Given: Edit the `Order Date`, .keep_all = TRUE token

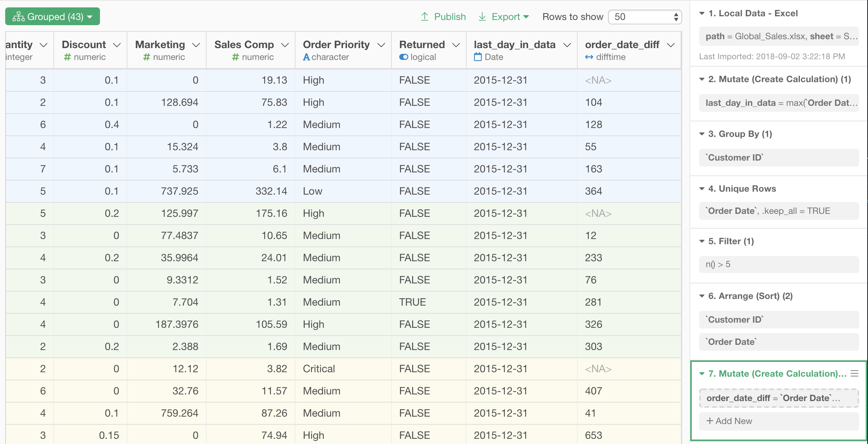Looking at the screenshot, I should point(779,211).
